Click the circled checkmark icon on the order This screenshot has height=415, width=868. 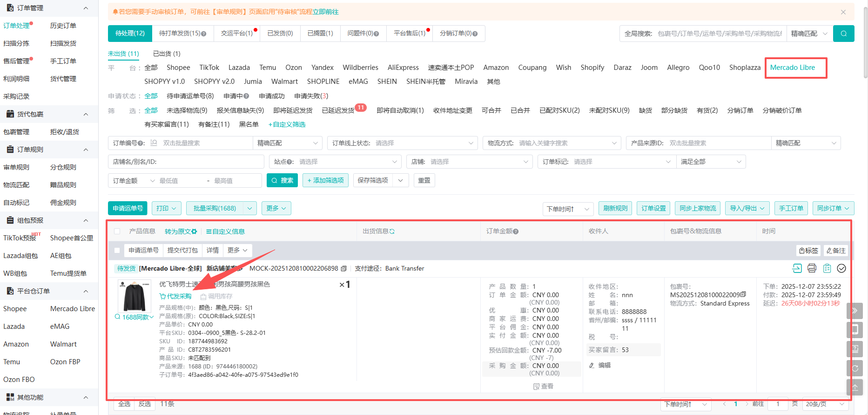[841, 268]
